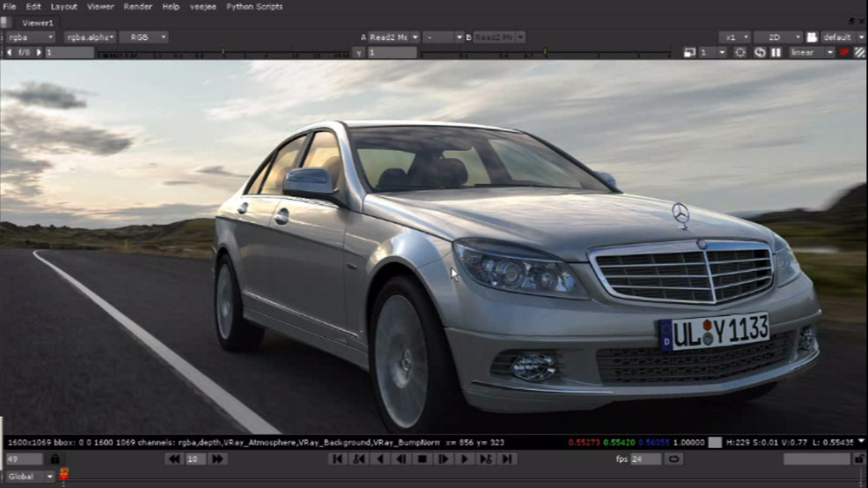Open the Viewer menu

click(100, 7)
